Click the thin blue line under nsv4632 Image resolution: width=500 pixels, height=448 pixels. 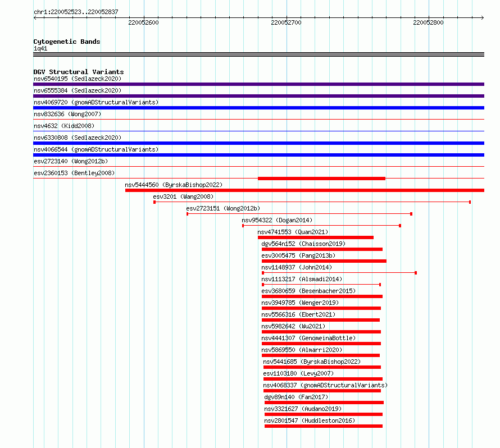258,131
